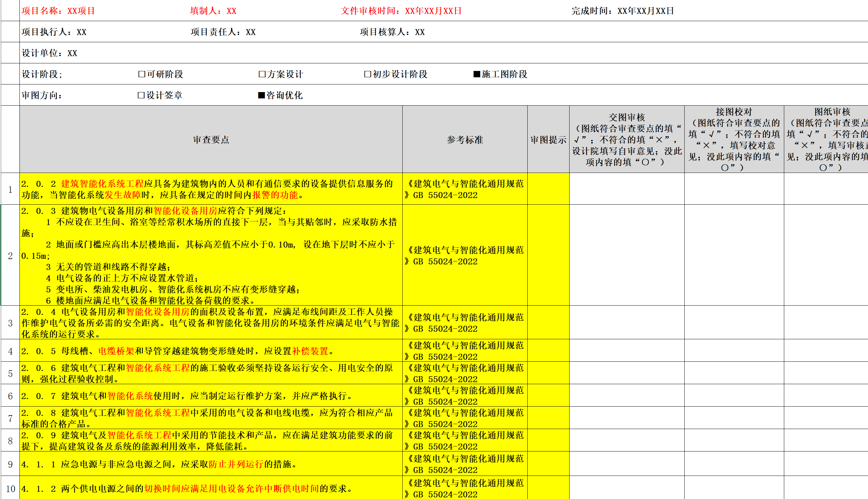Click the 设计单位 row cell
This screenshot has width=868, height=499.
pyautogui.click(x=50, y=53)
